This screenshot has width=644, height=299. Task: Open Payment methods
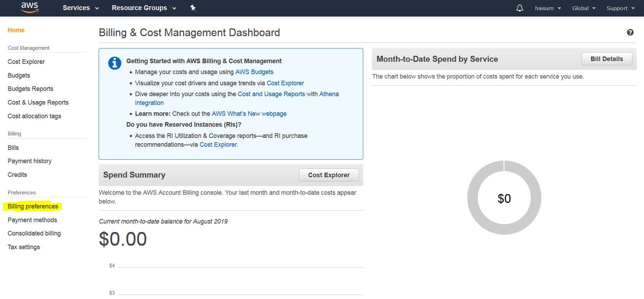[x=32, y=220]
